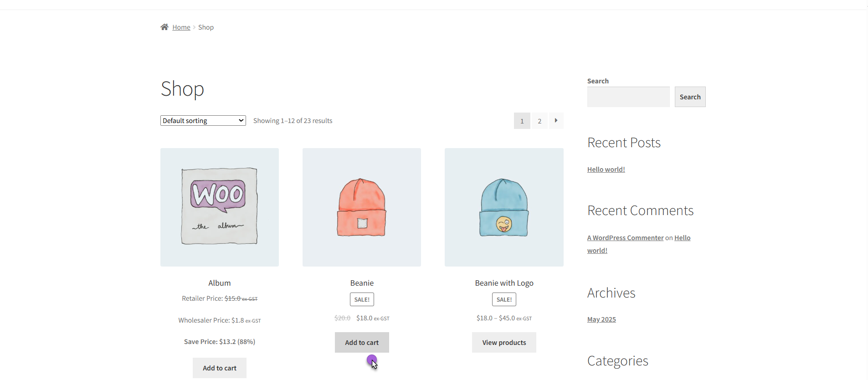The image size is (868, 380).
Task: Click into the sidebar Search input field
Action: [x=628, y=97]
